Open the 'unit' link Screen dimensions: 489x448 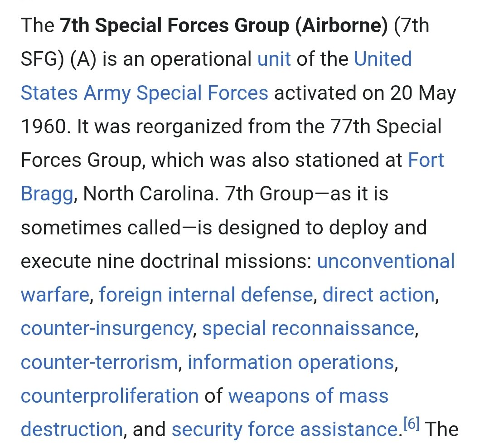tap(274, 59)
